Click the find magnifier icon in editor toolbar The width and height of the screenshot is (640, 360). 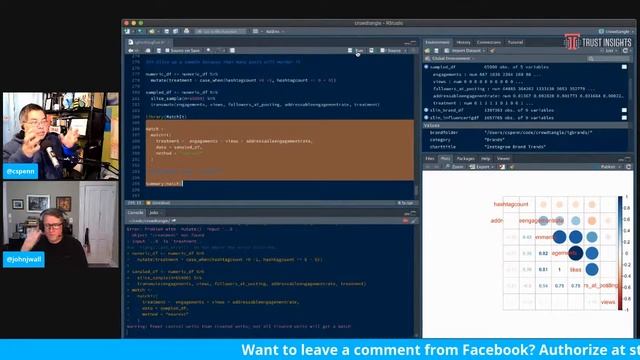coord(209,51)
